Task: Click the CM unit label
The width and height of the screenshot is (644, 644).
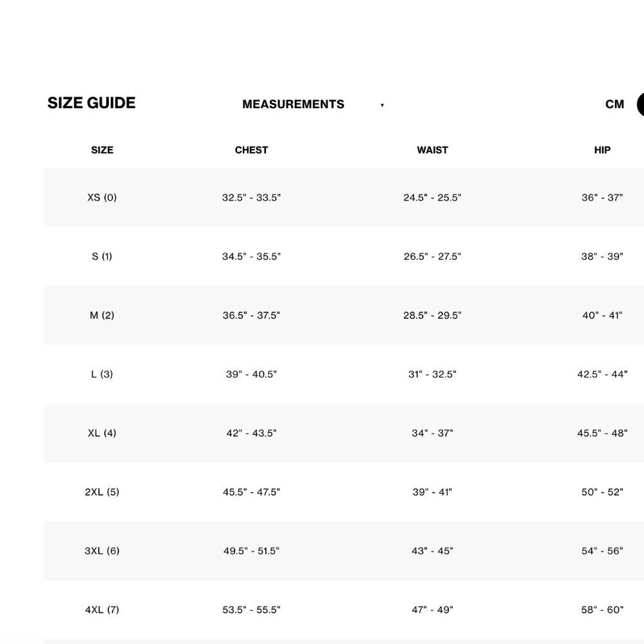Action: click(614, 104)
